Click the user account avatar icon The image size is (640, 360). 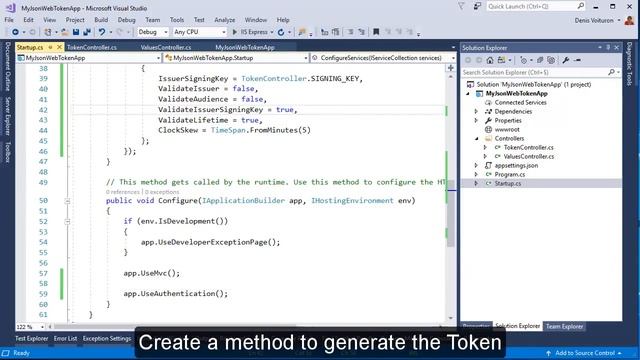(629, 20)
